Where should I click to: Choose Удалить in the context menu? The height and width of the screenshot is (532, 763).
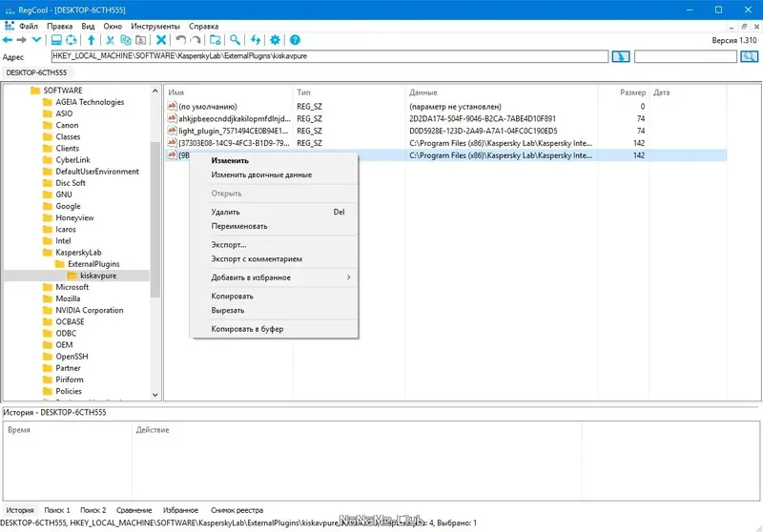[273, 212]
